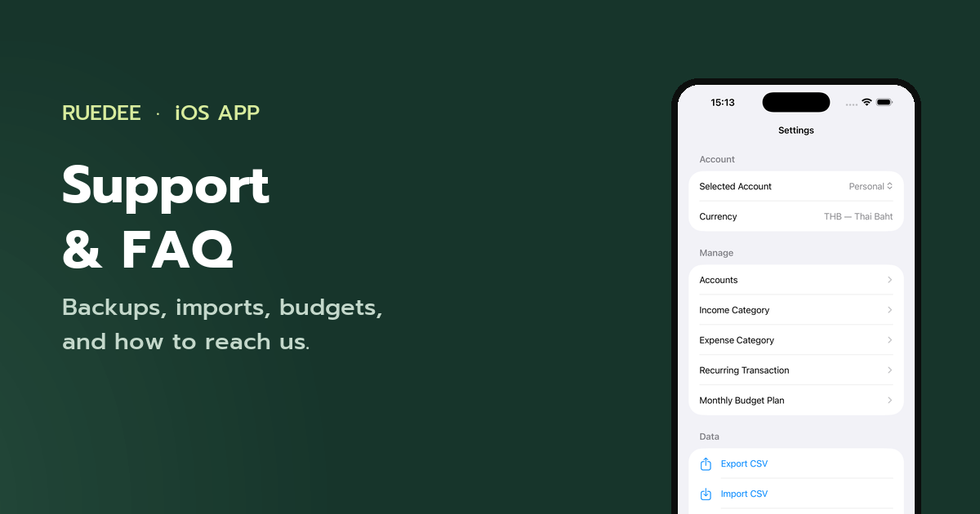Tap the Import CSV download icon
The height and width of the screenshot is (514, 980).
(706, 494)
